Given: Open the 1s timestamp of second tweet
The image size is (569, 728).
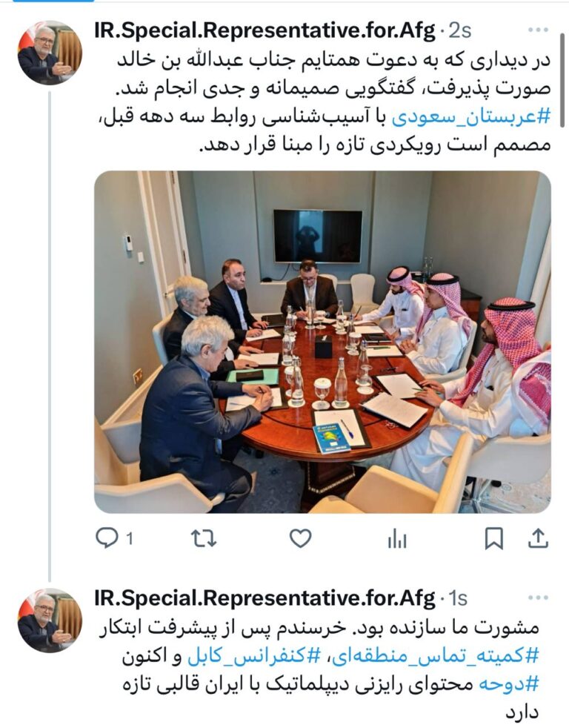Looking at the screenshot, I should (458, 599).
